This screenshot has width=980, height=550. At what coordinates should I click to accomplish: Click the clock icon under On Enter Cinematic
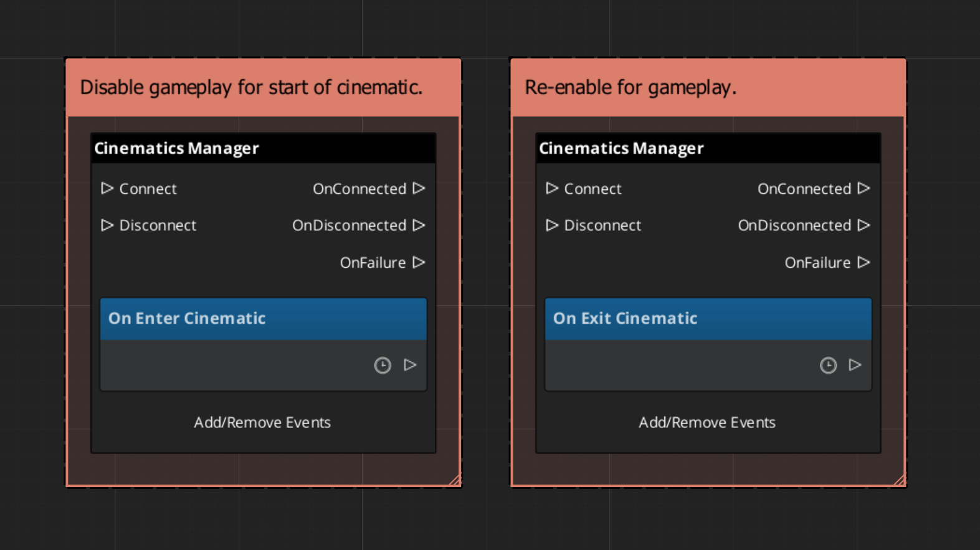click(x=383, y=365)
